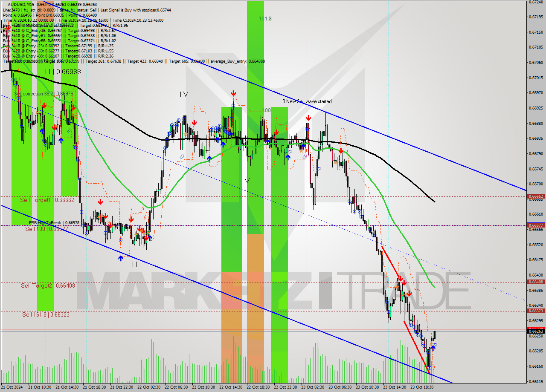Viewport: 546px width, 392px height.
Task: Click the red 0.66323 price tag on axis
Action: (x=536, y=311)
